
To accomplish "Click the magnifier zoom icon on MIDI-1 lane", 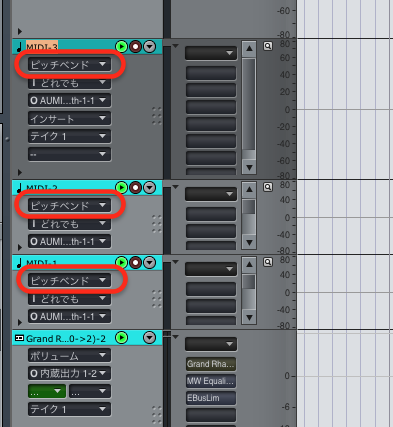I will tap(268, 262).
